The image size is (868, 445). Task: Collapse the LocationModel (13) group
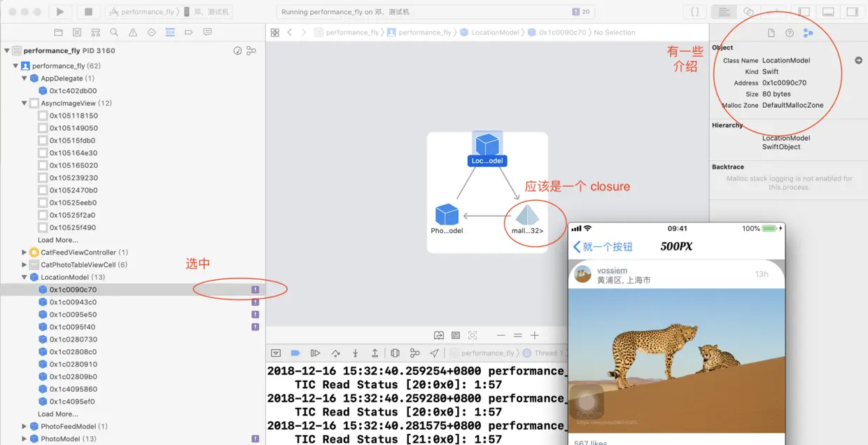click(24, 277)
